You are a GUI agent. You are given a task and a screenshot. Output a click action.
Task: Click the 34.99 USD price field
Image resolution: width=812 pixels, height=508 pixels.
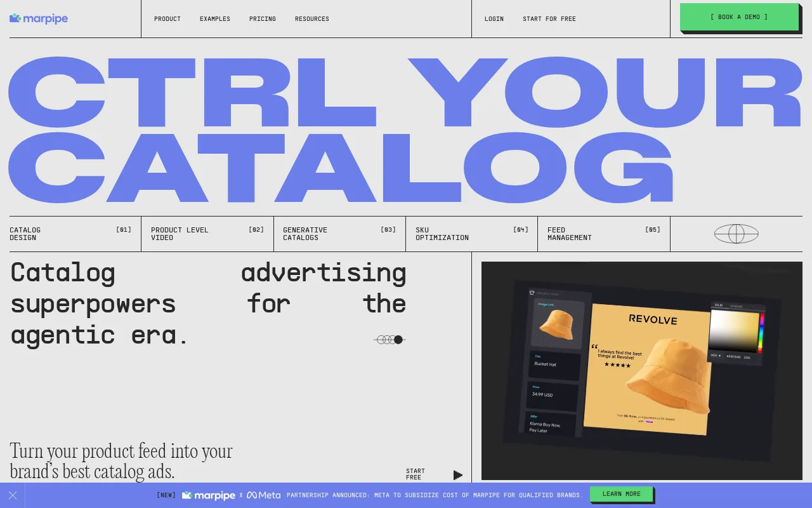pyautogui.click(x=553, y=395)
